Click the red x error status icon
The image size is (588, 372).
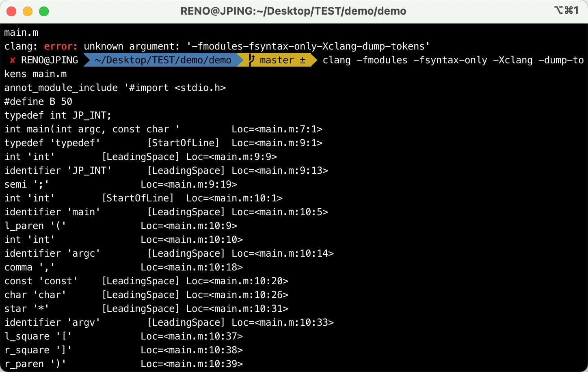(x=13, y=60)
